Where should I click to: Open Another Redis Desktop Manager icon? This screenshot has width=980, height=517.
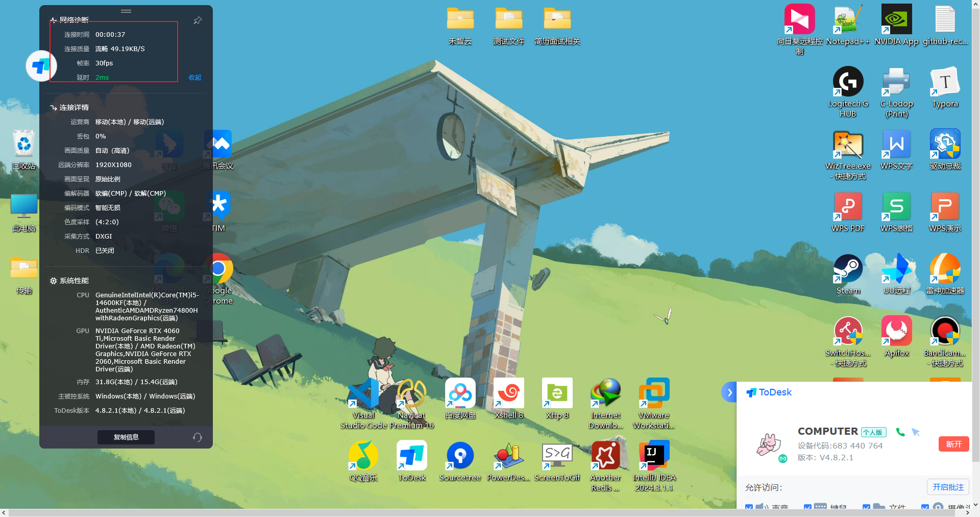(x=605, y=466)
